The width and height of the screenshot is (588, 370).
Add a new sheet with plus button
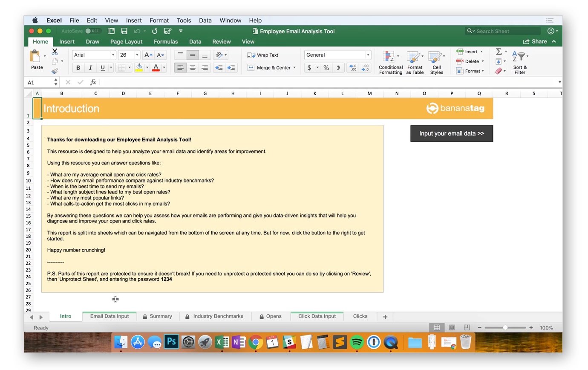point(385,317)
